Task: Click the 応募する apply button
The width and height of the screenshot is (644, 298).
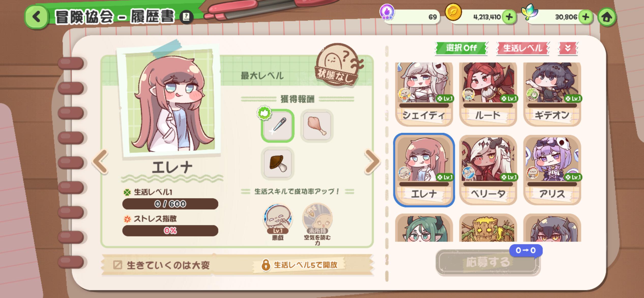Action: pyautogui.click(x=488, y=262)
